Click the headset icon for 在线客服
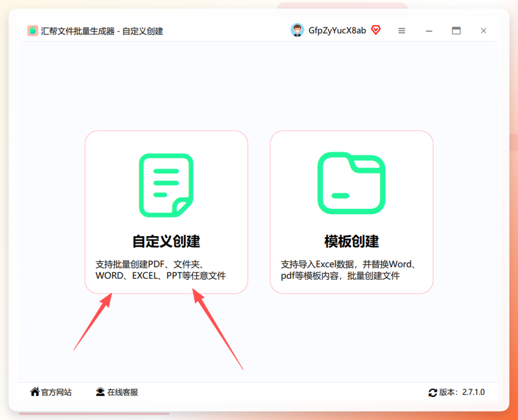The image size is (518, 420). click(100, 392)
